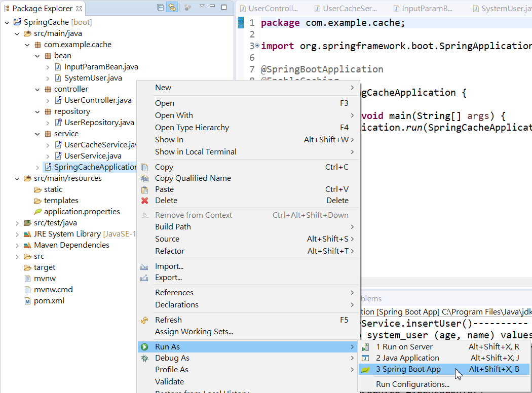This screenshot has width=532, height=393.
Task: Choose Open Type Hierarchy
Action: 248,128
